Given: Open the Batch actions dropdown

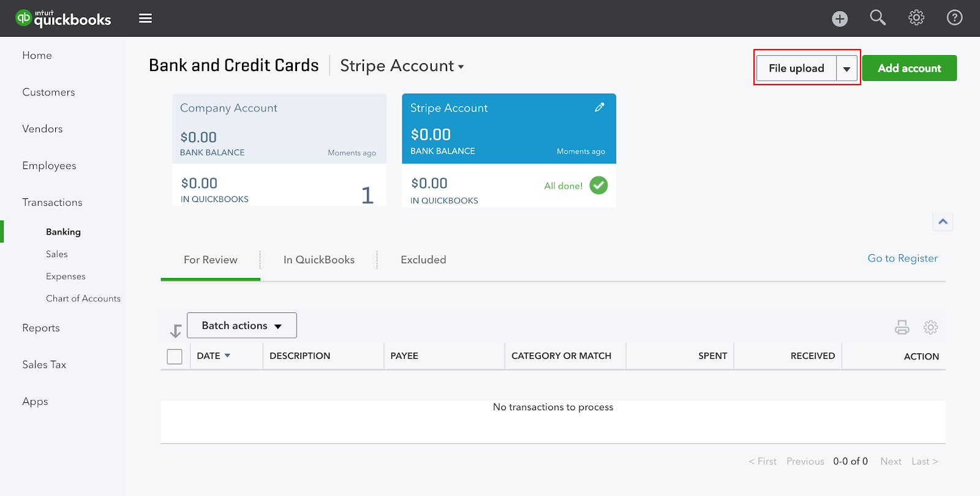Looking at the screenshot, I should click(242, 325).
